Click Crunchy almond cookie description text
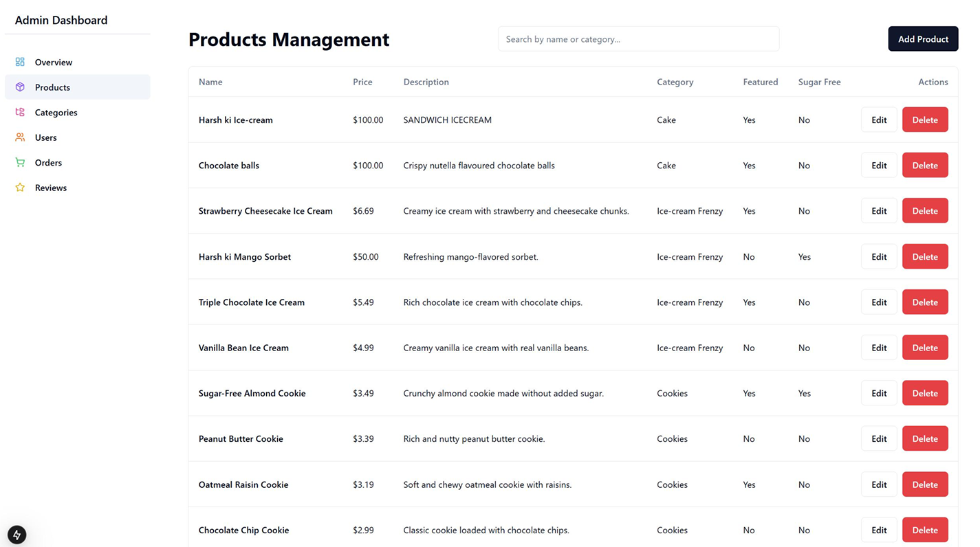 tap(503, 393)
